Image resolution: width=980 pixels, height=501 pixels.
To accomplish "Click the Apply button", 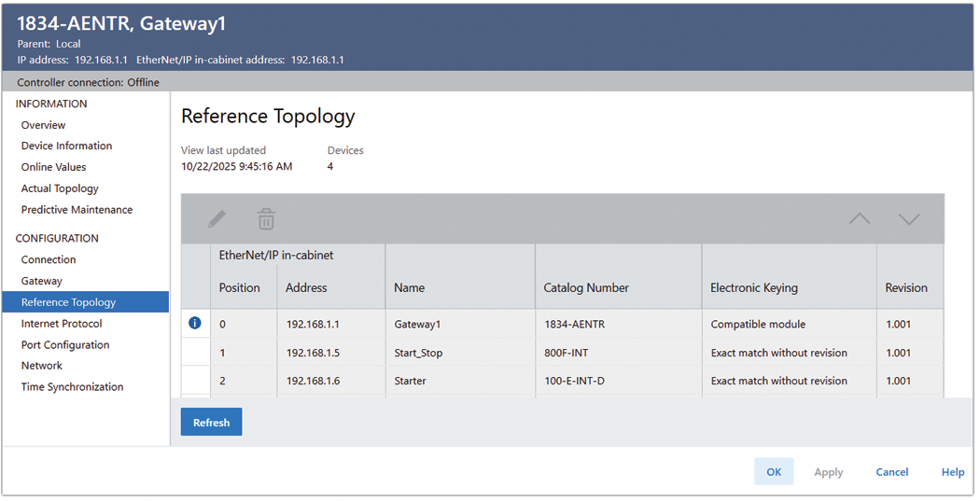I will point(828,472).
